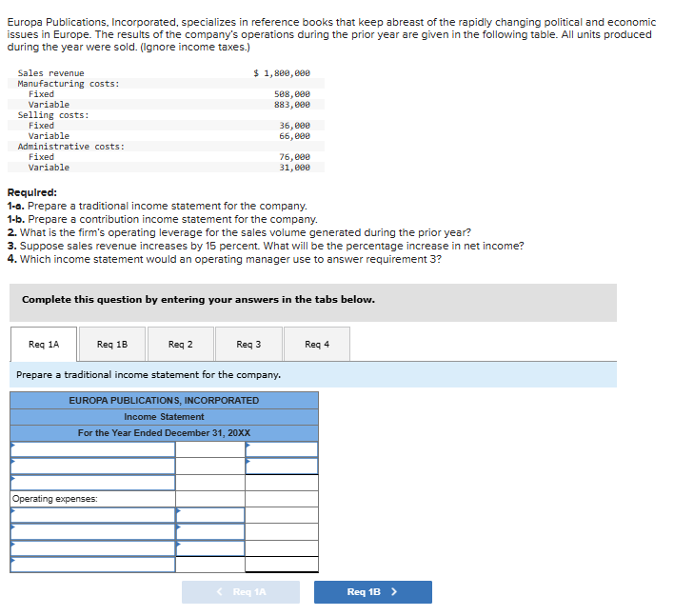The image size is (674, 616).
Task: Click the Administrative costs: heading
Action: pos(71,147)
